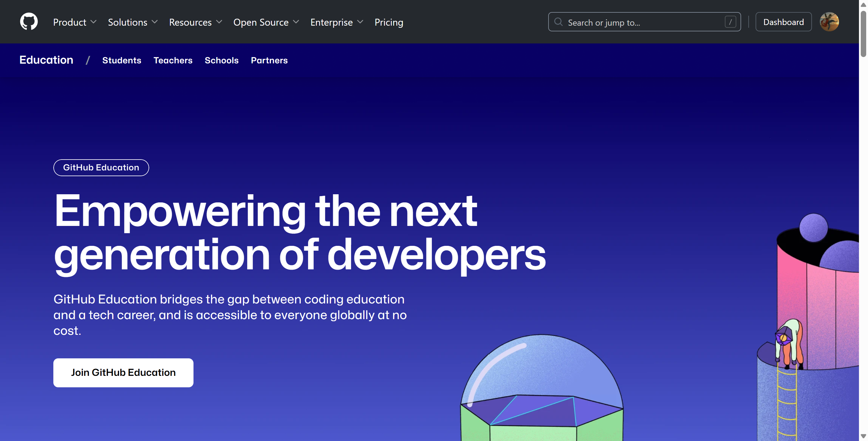
Task: Expand the Solutions dropdown menu
Action: pos(133,22)
